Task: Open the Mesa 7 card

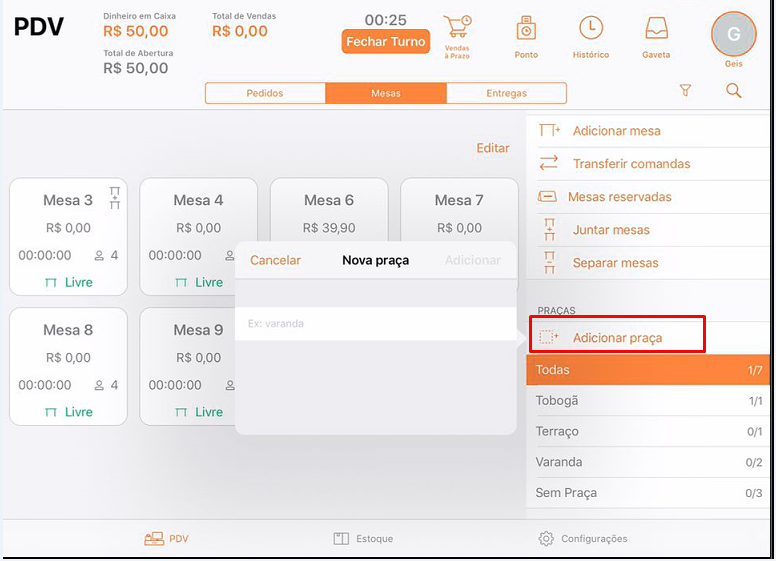Action: (459, 210)
